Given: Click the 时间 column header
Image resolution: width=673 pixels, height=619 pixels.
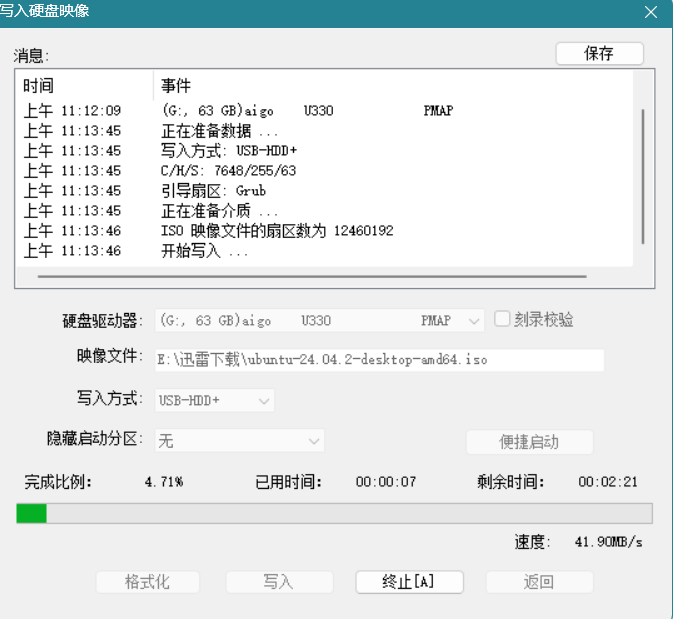Looking at the screenshot, I should (84, 86).
